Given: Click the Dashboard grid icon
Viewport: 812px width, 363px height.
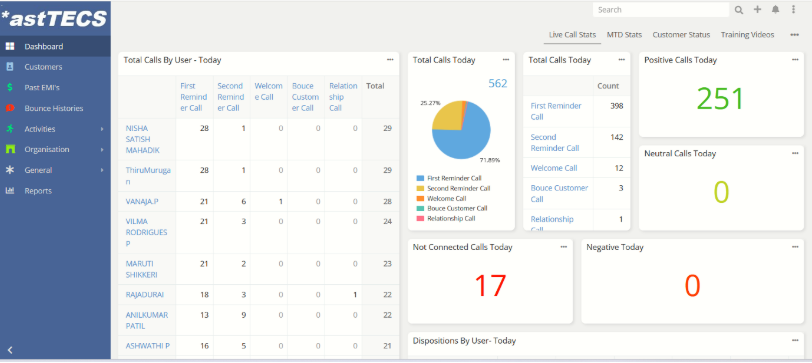Looking at the screenshot, I should (10, 46).
